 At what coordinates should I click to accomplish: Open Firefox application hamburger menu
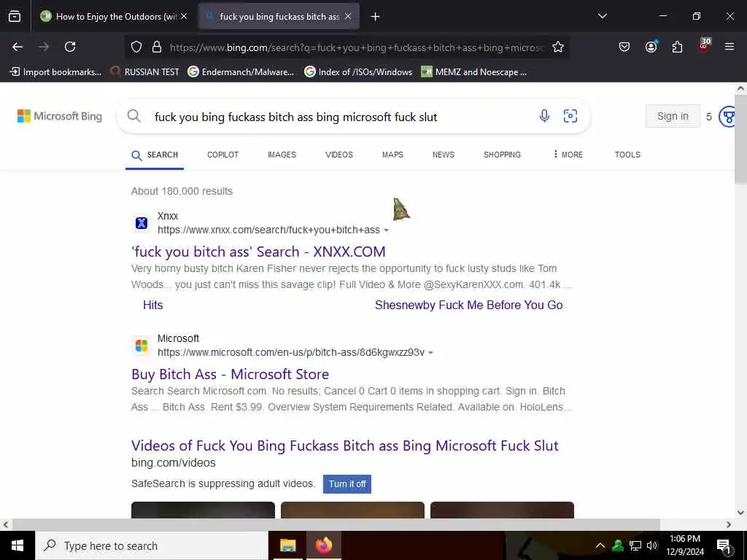tap(729, 47)
